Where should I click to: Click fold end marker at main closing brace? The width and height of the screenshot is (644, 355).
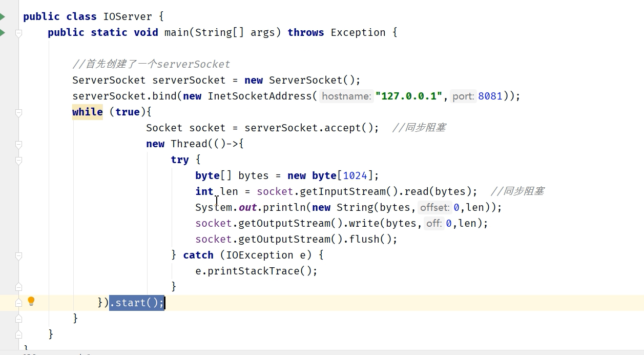(18, 334)
